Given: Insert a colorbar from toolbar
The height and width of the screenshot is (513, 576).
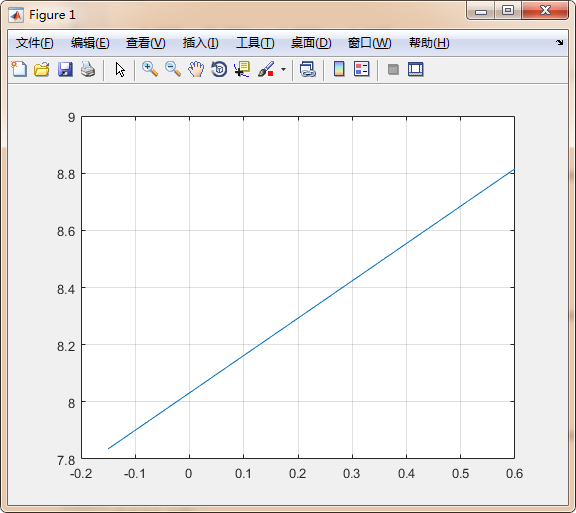Looking at the screenshot, I should click(339, 69).
